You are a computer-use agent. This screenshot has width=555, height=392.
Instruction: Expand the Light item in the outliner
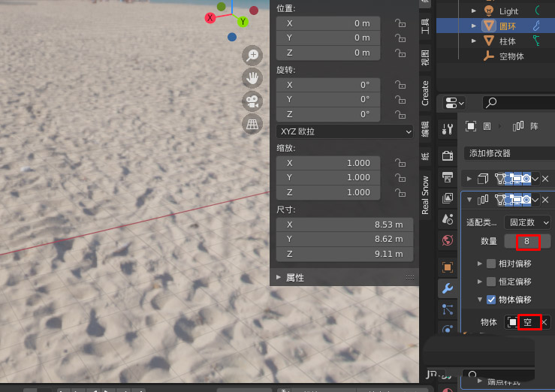click(x=474, y=11)
